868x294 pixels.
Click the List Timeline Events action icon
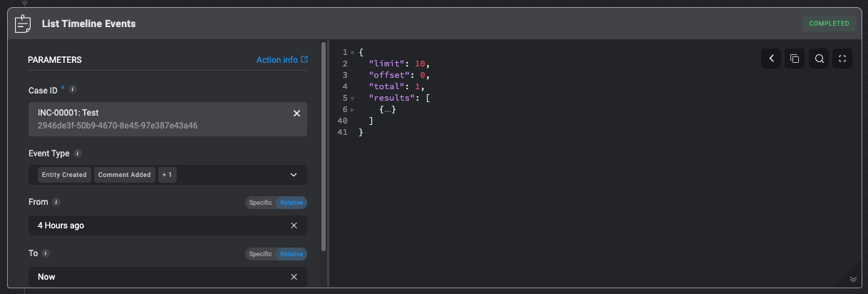(x=24, y=24)
